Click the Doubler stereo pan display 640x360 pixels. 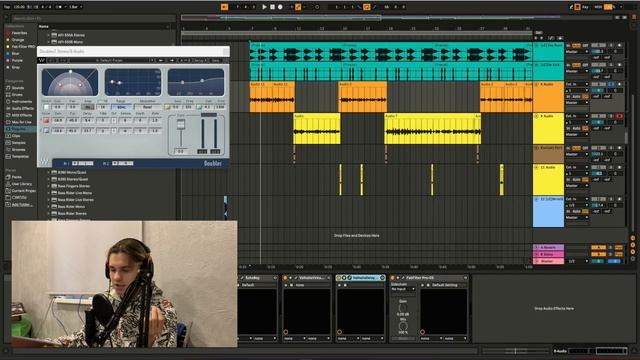point(70,82)
